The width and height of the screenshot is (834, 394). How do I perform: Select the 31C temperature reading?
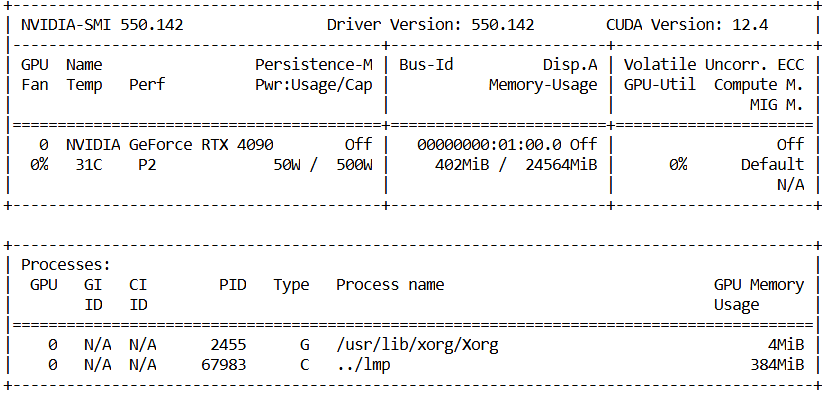(88, 165)
